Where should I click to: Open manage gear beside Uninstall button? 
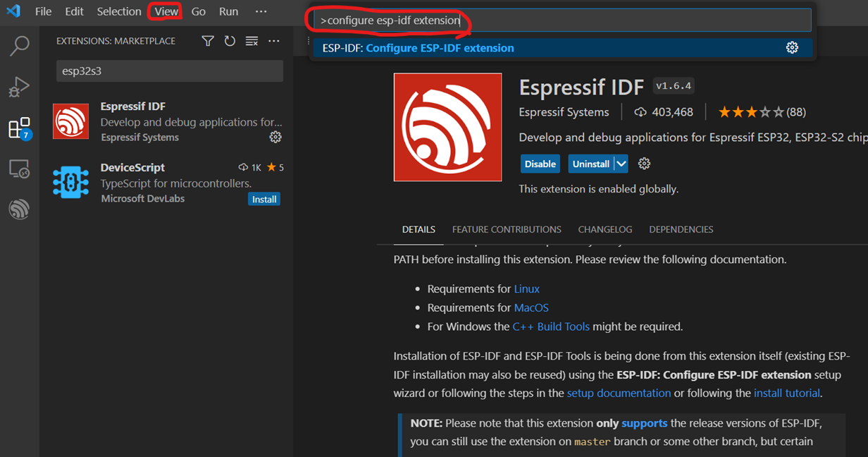(644, 164)
